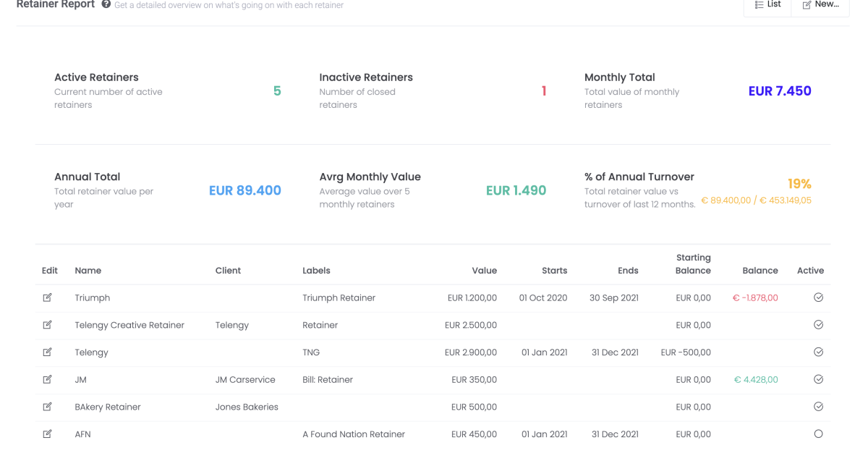This screenshot has width=868, height=456.
Task: Sort table by Name column header
Action: point(88,271)
